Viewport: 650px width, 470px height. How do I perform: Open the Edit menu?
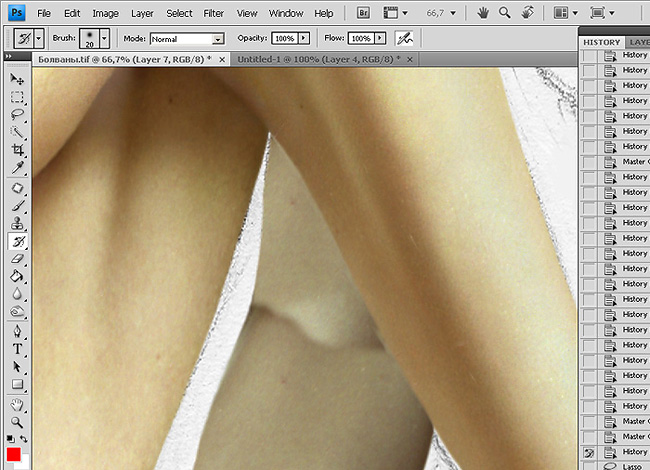click(72, 14)
